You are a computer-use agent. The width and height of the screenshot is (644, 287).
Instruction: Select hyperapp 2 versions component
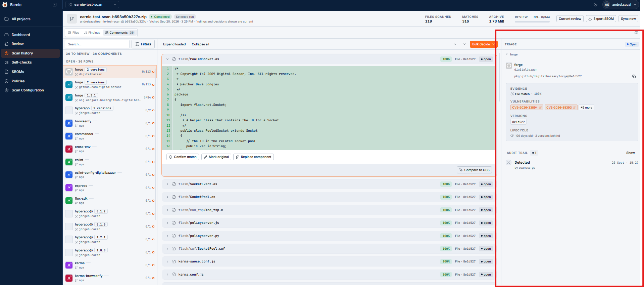pos(110,110)
